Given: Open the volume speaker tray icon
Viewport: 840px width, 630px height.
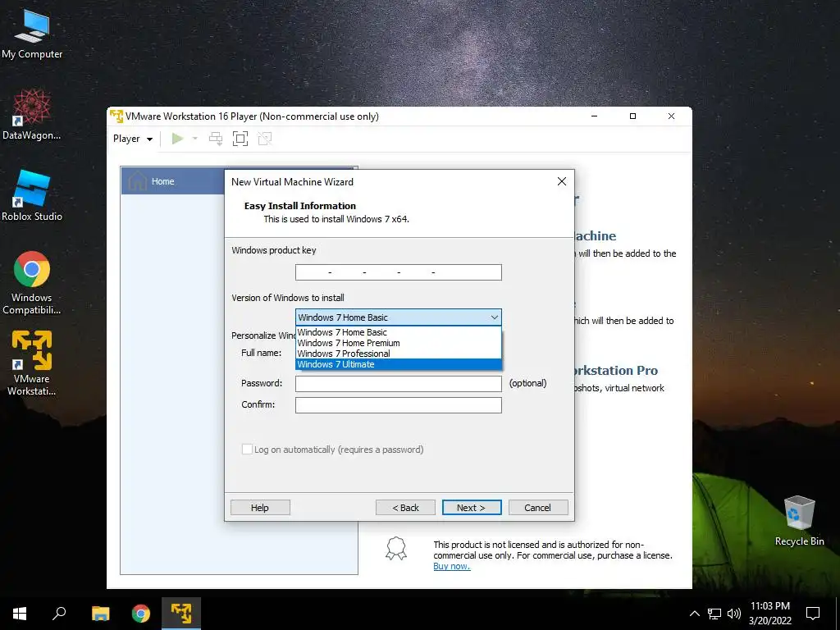Looking at the screenshot, I should pos(734,614).
